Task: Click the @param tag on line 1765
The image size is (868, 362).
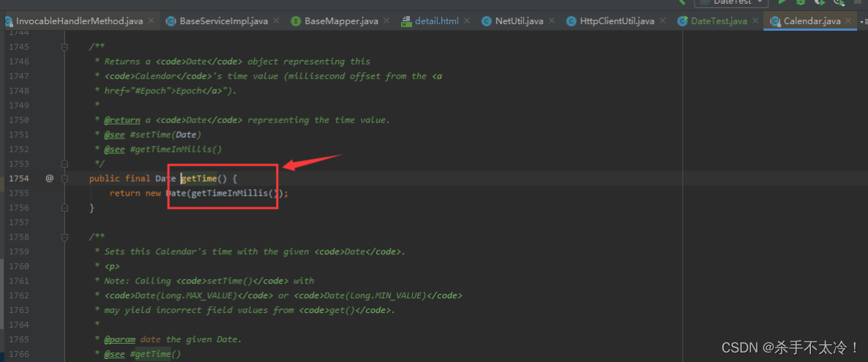Action: (119, 339)
